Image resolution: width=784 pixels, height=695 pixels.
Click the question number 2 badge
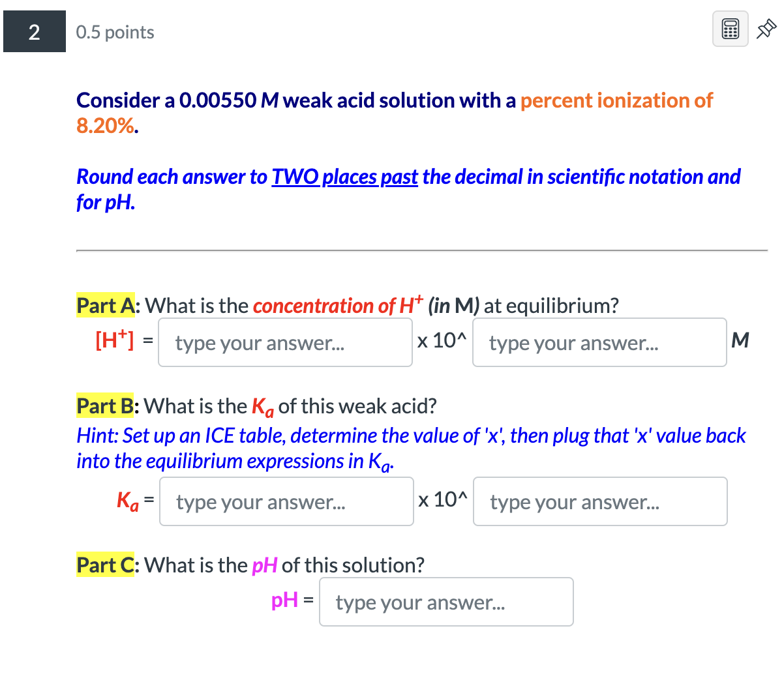pyautogui.click(x=34, y=31)
